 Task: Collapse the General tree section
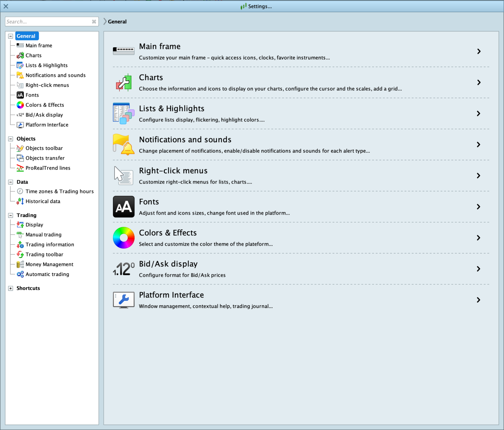point(10,36)
